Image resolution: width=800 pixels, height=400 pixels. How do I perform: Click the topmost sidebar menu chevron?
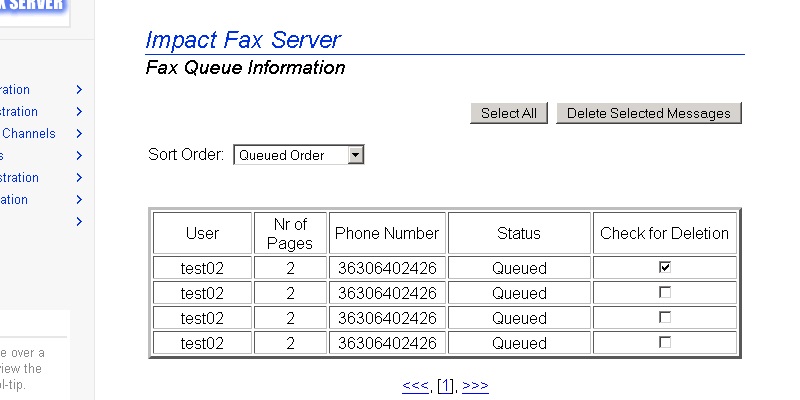tap(79, 90)
